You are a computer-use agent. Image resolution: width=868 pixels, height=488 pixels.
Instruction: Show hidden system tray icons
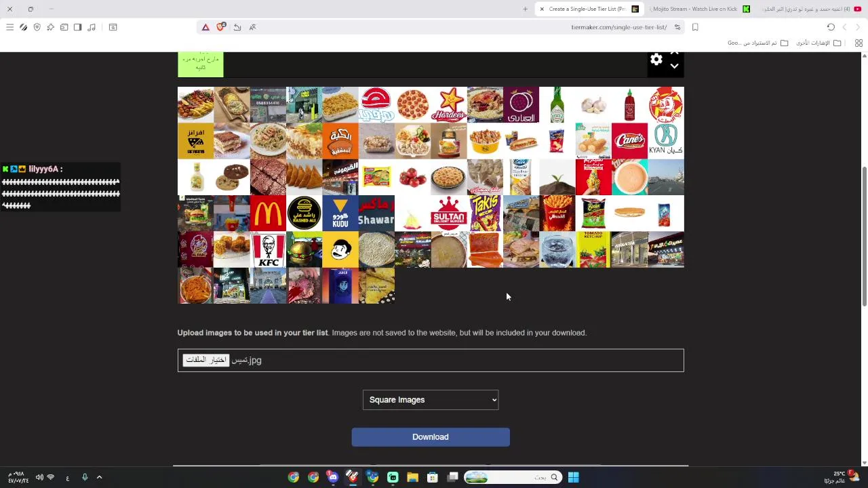tap(99, 477)
